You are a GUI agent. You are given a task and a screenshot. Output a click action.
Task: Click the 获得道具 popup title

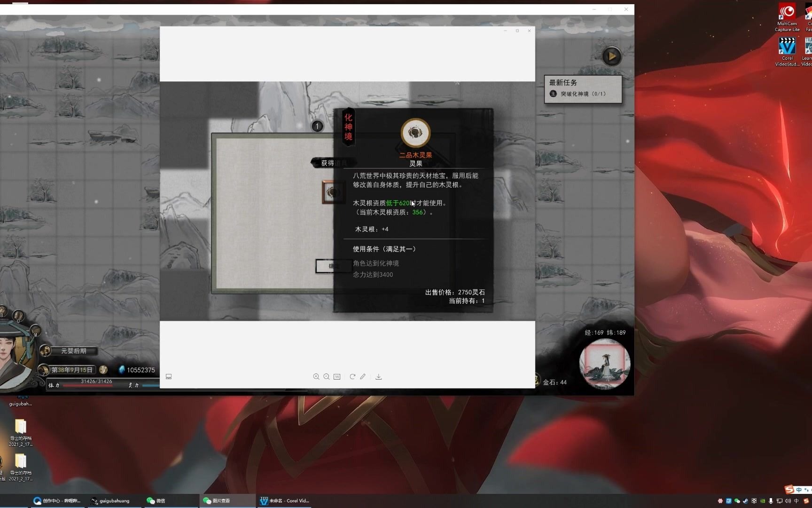click(334, 163)
